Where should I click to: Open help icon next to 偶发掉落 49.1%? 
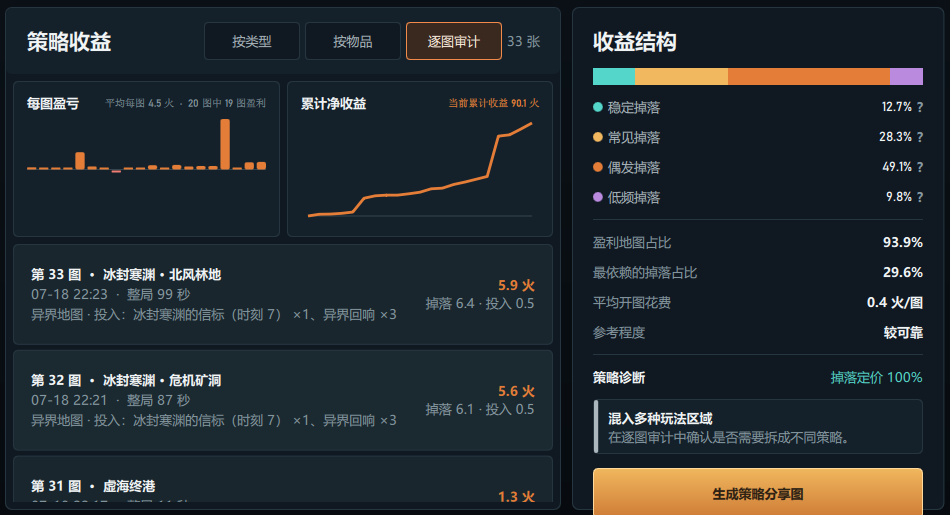[x=920, y=167]
